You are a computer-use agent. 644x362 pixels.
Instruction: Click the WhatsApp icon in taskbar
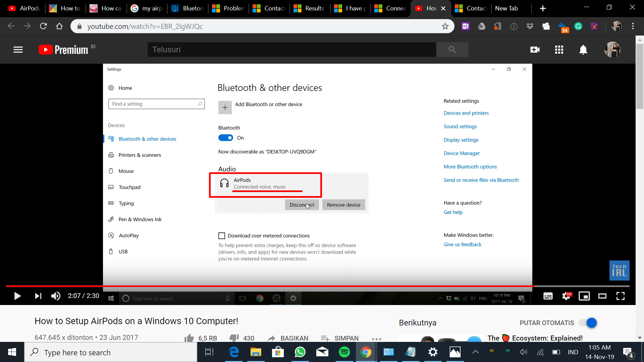pos(300,352)
